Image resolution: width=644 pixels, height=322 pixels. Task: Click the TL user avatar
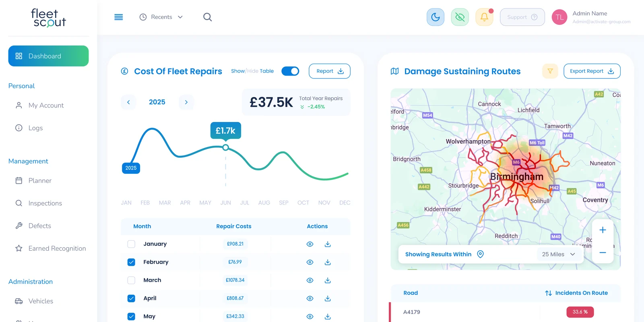(x=559, y=17)
